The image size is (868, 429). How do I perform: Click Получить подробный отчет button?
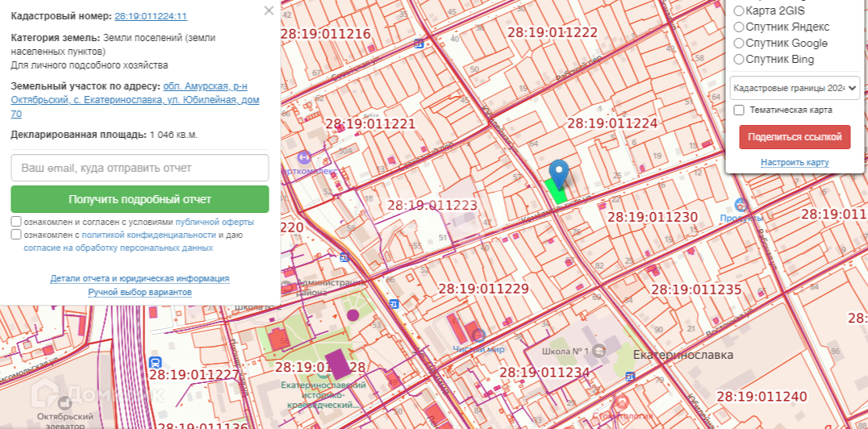[x=140, y=199]
